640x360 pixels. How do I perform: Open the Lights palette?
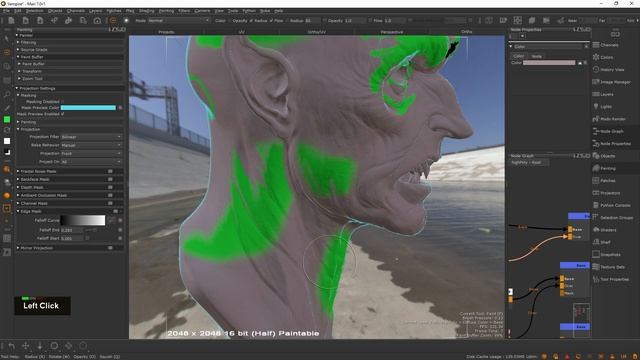point(602,107)
